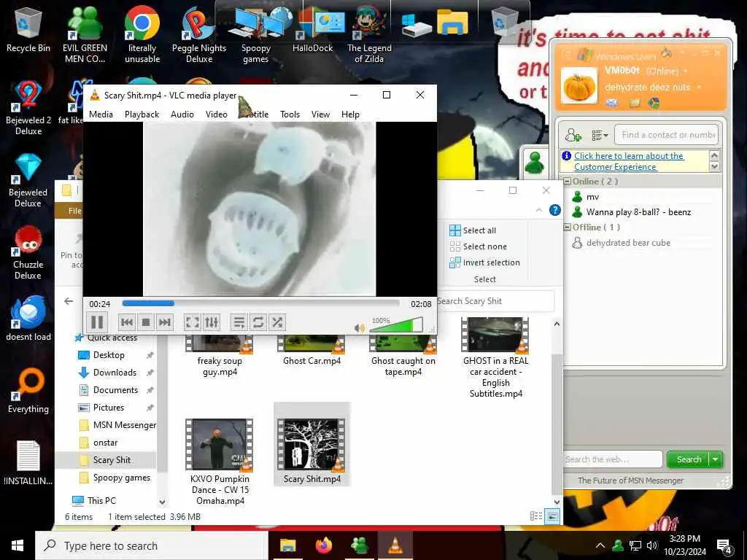Open Peggle Nights Deluxe desktop shortcut
Viewport: 747px width, 560px height.
[198, 34]
